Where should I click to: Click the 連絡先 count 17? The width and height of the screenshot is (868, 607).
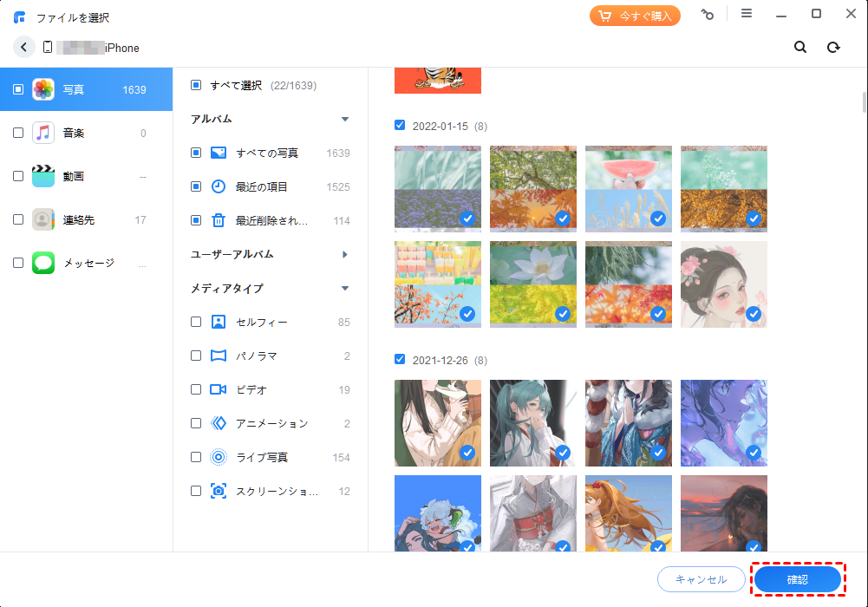140,219
